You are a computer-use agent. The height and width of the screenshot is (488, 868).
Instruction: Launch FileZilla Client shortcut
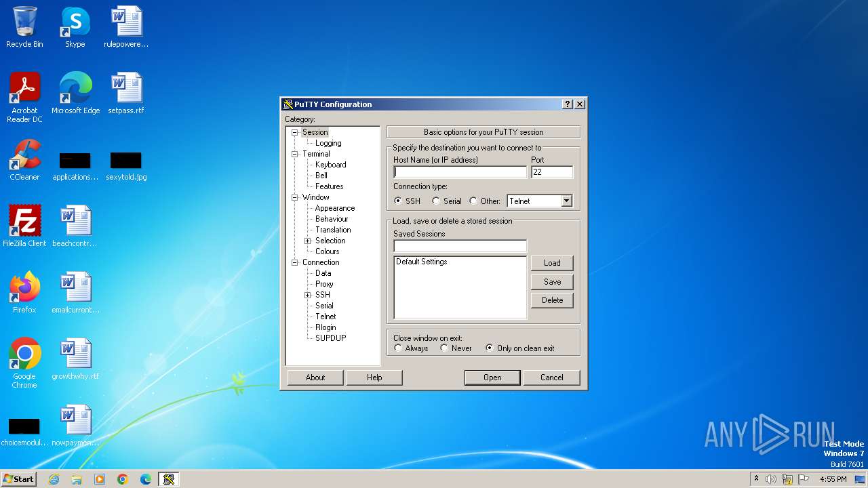[x=24, y=226]
